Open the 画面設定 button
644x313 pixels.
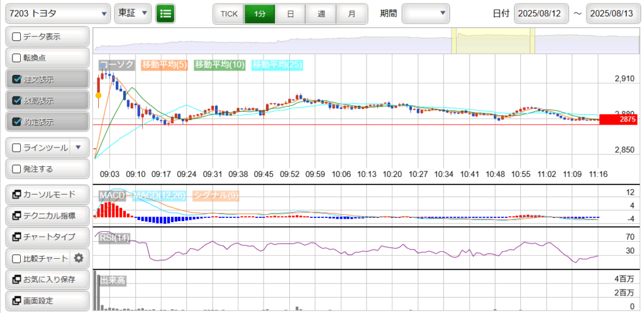[47, 300]
